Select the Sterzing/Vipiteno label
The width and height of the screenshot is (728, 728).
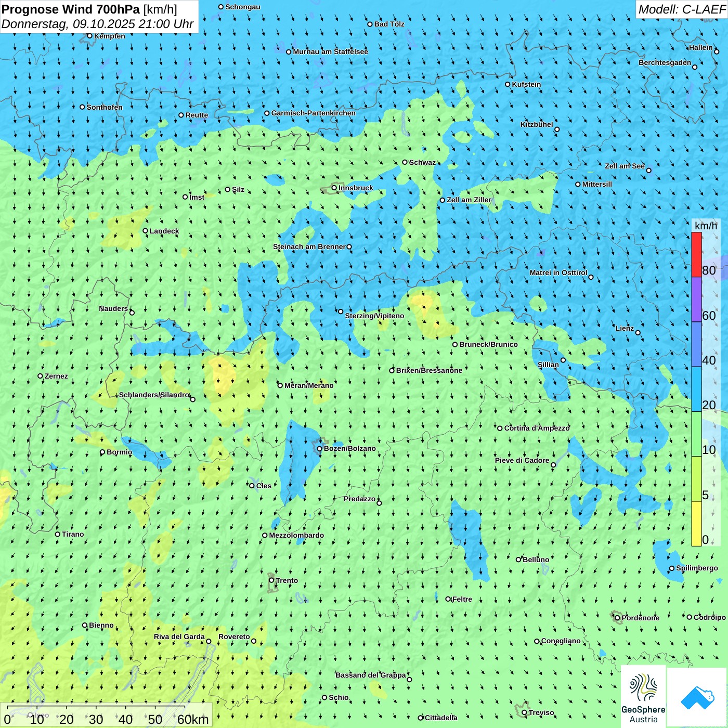pyautogui.click(x=374, y=316)
